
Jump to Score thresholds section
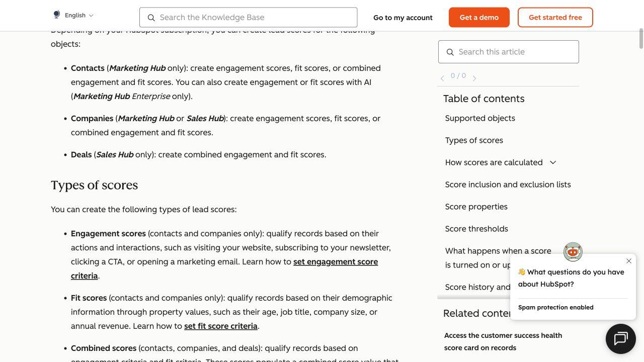point(476,229)
